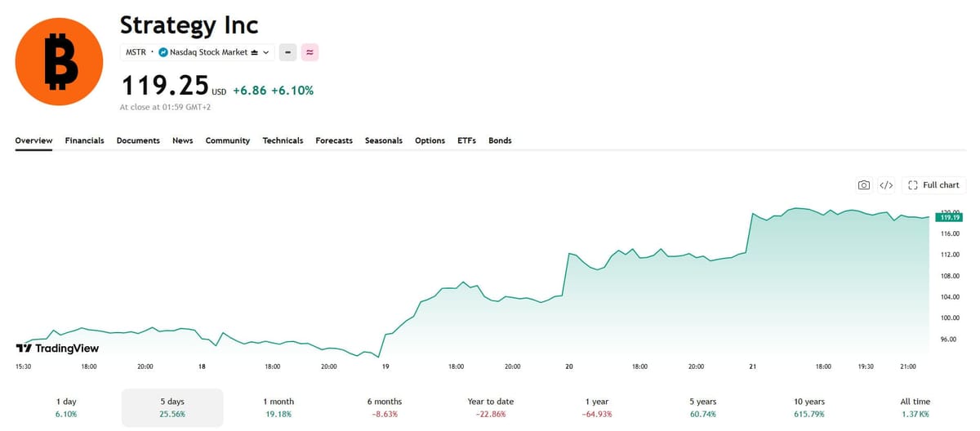The image size is (980, 431).
Task: Click the Nasdaq exchange round icon
Action: pos(163,52)
